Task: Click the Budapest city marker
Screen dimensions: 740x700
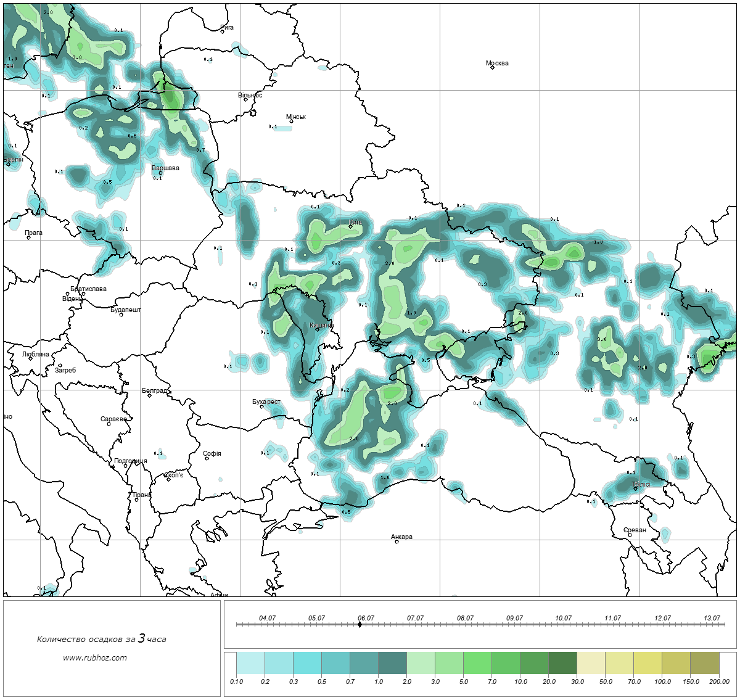Action: (x=121, y=315)
